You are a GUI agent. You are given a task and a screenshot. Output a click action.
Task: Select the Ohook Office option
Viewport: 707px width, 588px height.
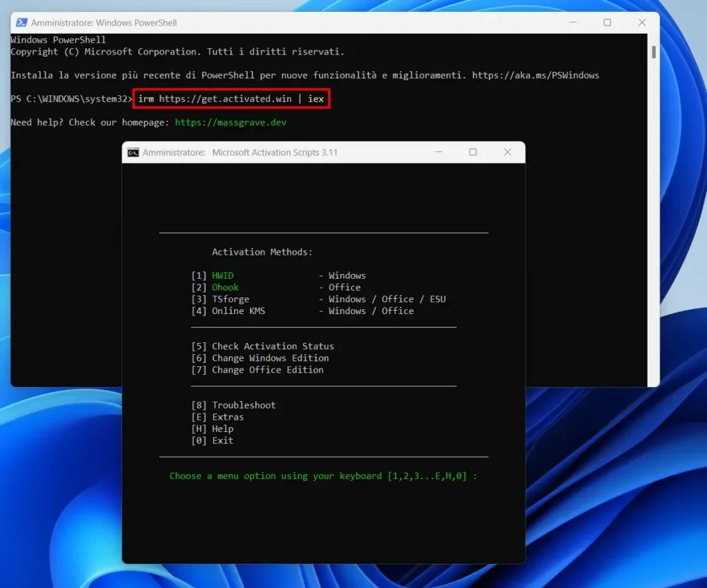pyautogui.click(x=276, y=287)
